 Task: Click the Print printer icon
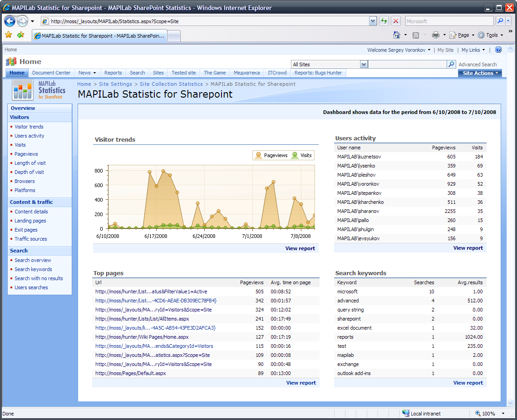436,35
